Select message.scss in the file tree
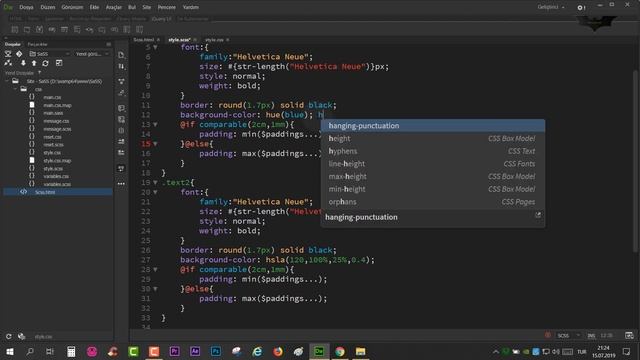This screenshot has width=640, height=360. coord(57,129)
